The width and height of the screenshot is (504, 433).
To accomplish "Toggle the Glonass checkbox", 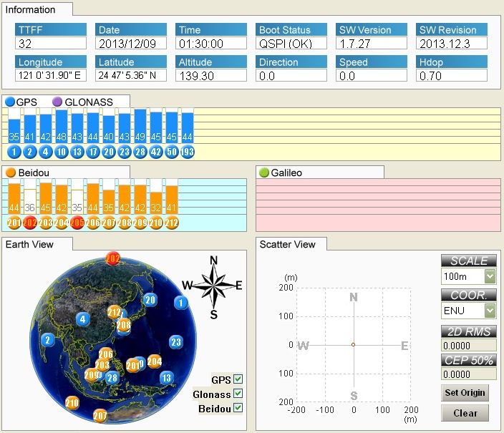I will [238, 394].
